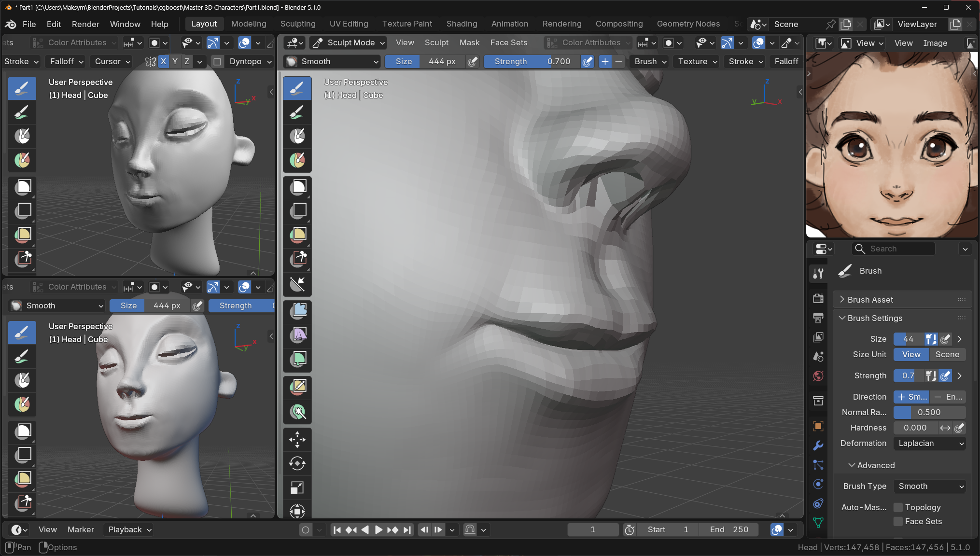The height and width of the screenshot is (556, 980).
Task: Switch to the UV Editing workspace tab
Action: (x=349, y=24)
